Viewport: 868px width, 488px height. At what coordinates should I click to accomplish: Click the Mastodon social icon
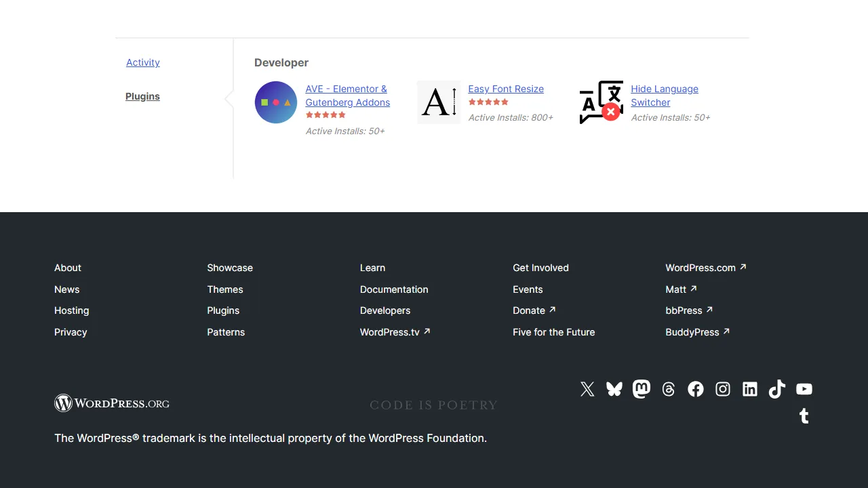(642, 389)
